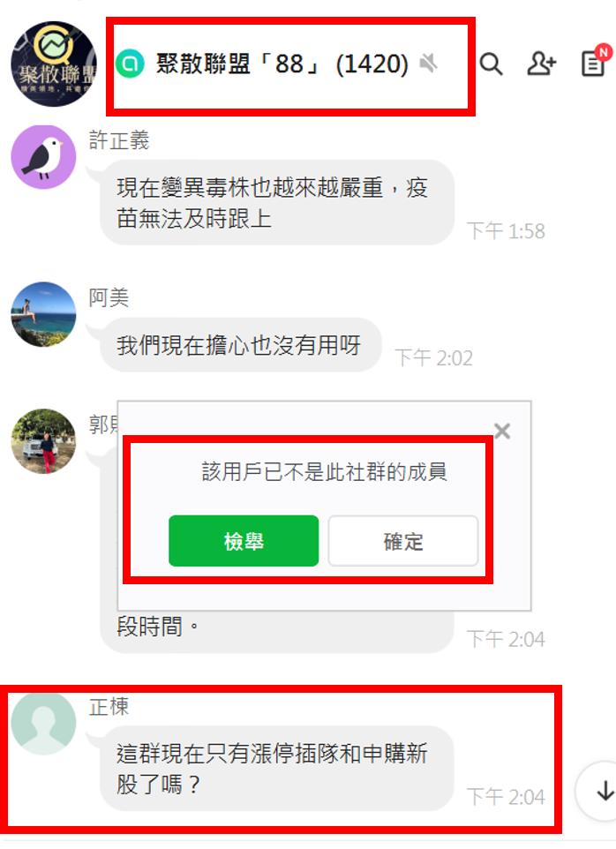Click the green 檢舉 report button

coord(244,541)
